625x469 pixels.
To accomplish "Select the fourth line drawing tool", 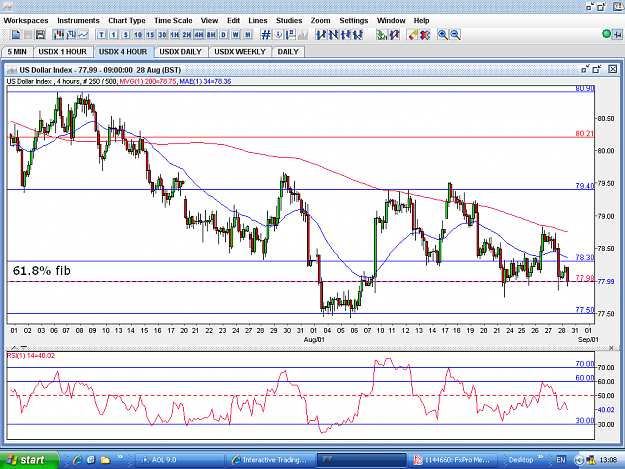I will (358, 35).
